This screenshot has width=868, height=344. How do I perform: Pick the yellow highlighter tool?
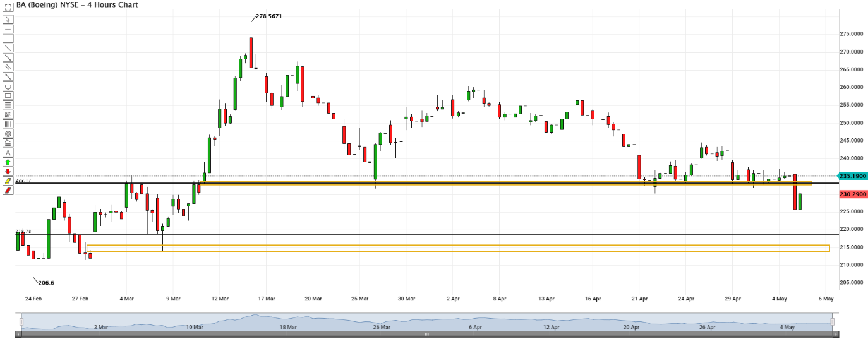click(8, 181)
